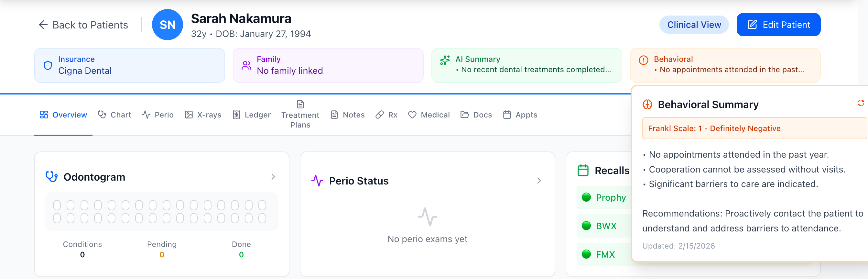Click the shield icon on the Insurance card

tap(48, 65)
